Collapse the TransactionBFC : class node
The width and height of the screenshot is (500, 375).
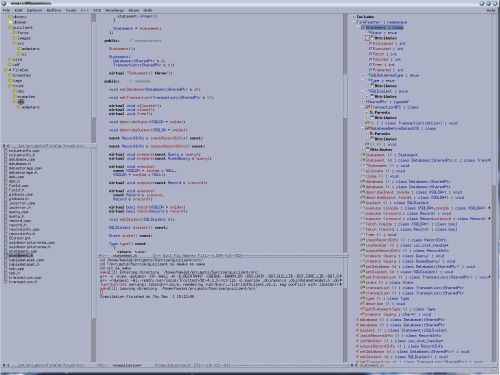363,107
